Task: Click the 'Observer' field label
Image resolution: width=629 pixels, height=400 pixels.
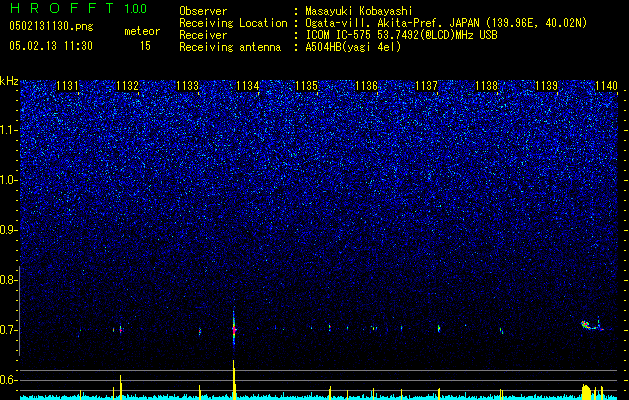Action: click(203, 11)
